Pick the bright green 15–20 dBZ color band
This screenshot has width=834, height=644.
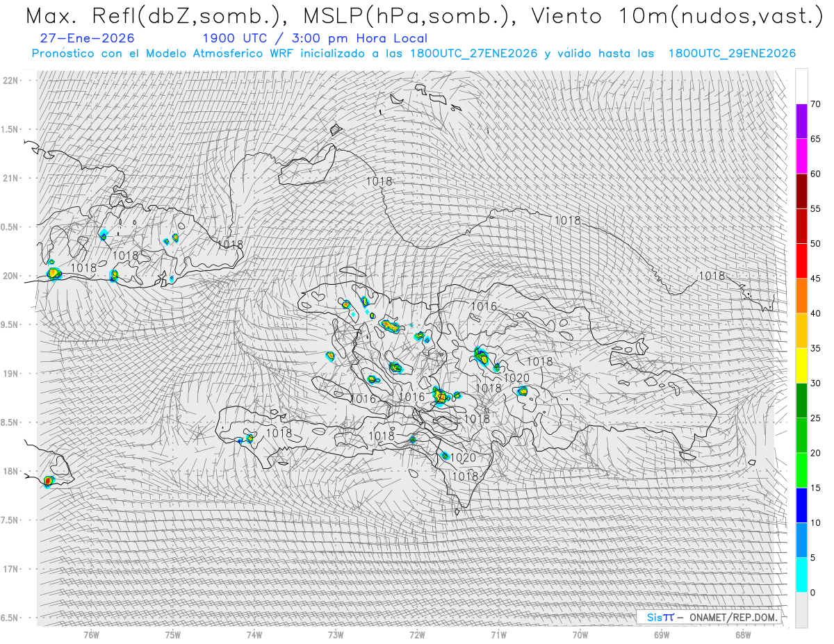[801, 470]
